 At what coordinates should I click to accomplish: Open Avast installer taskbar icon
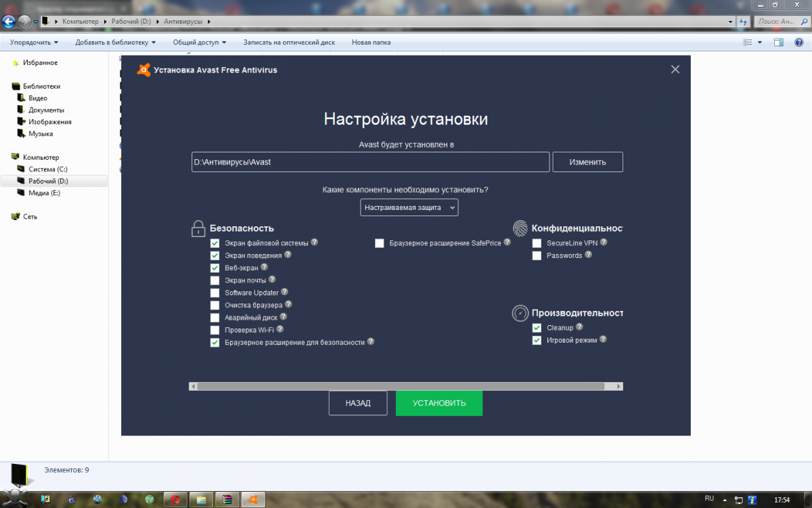point(254,499)
